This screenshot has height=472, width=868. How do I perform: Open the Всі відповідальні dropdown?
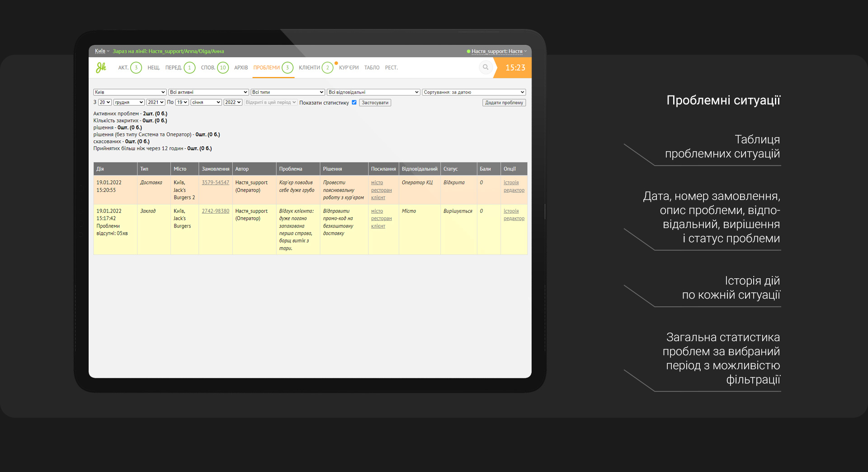point(373,92)
